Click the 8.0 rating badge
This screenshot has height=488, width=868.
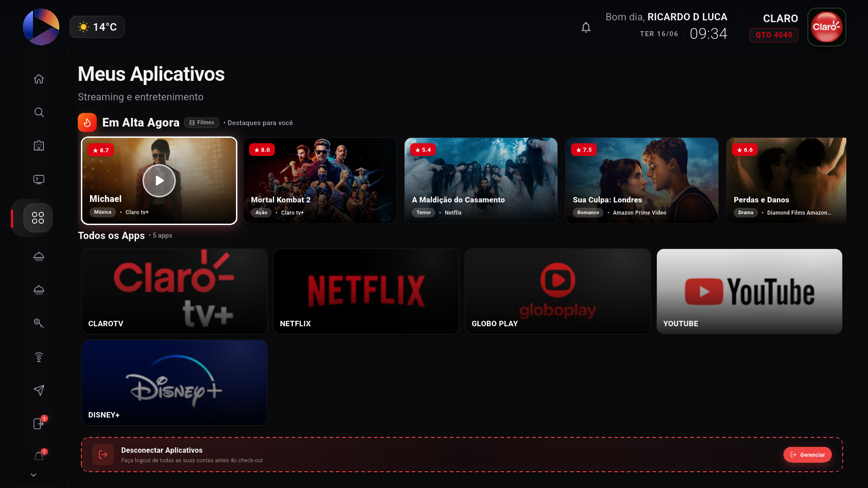262,150
